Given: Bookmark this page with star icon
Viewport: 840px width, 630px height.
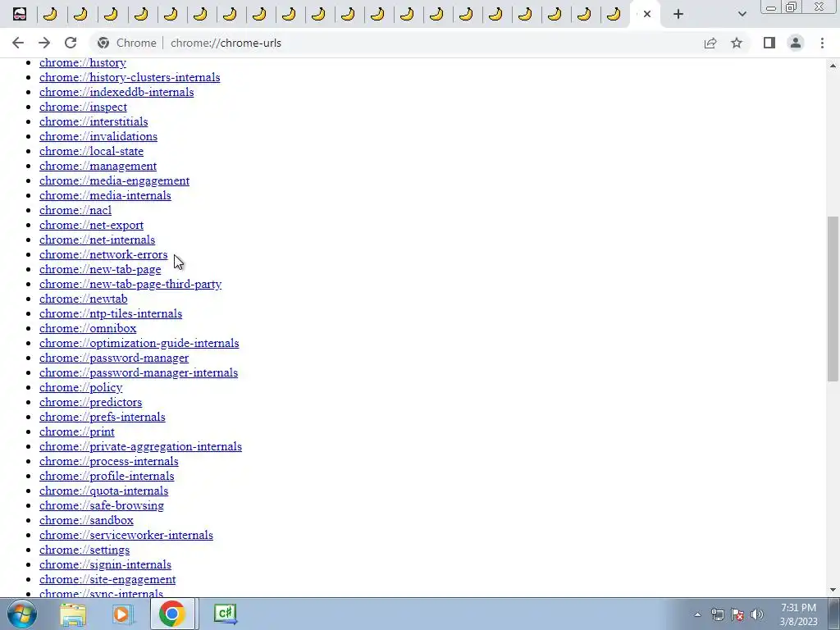Looking at the screenshot, I should click(x=737, y=43).
